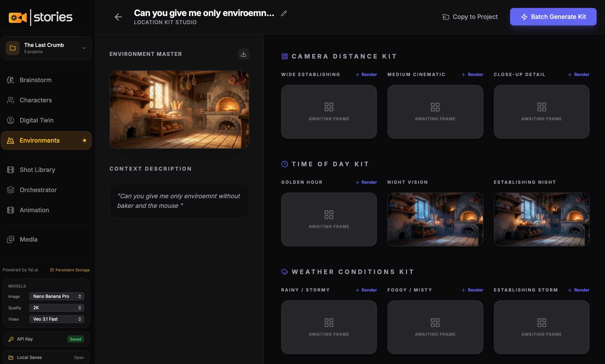Click the Saved badge beside API Key
605x364 pixels.
tap(76, 339)
